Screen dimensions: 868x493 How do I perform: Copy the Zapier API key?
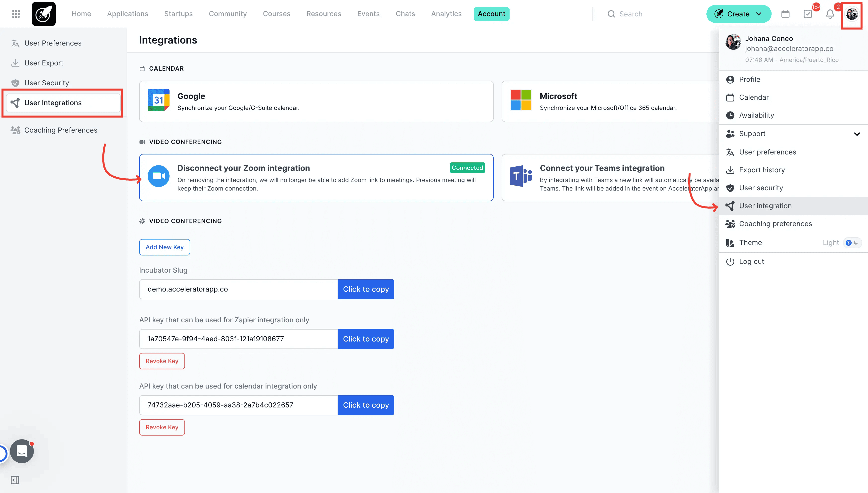(x=366, y=339)
